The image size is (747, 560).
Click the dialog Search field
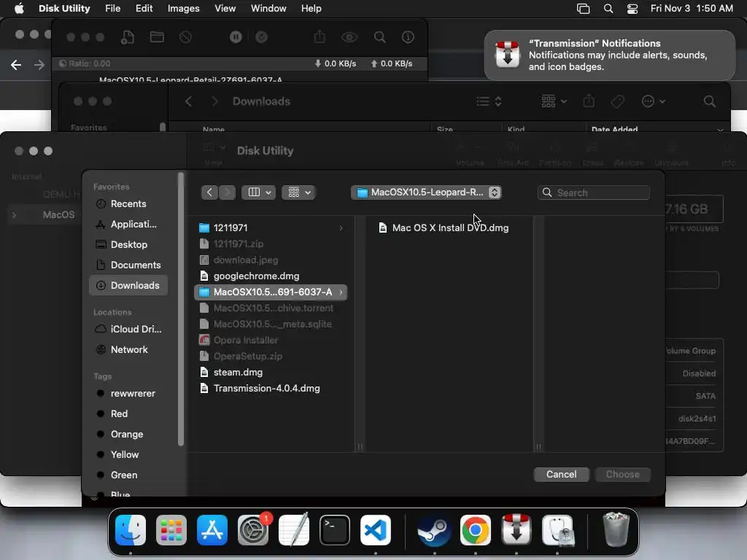(x=594, y=192)
